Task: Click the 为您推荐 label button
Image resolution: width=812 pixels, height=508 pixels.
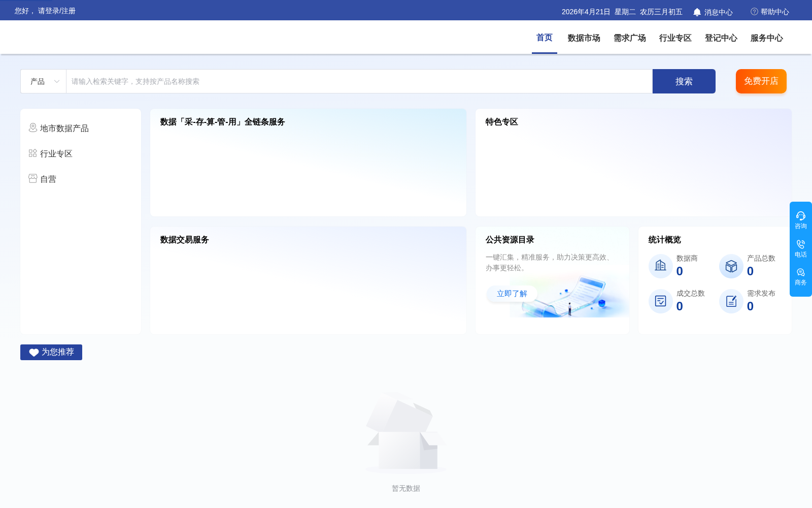Action: 51,352
